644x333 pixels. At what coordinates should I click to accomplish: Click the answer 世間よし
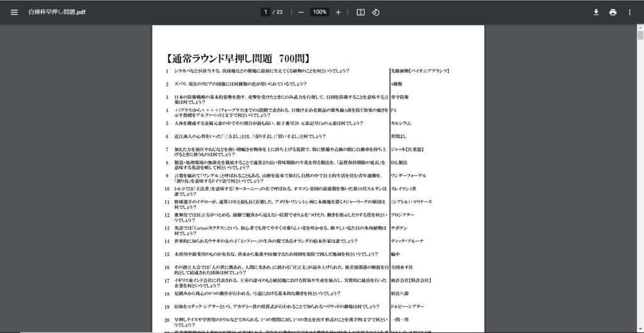(399, 137)
